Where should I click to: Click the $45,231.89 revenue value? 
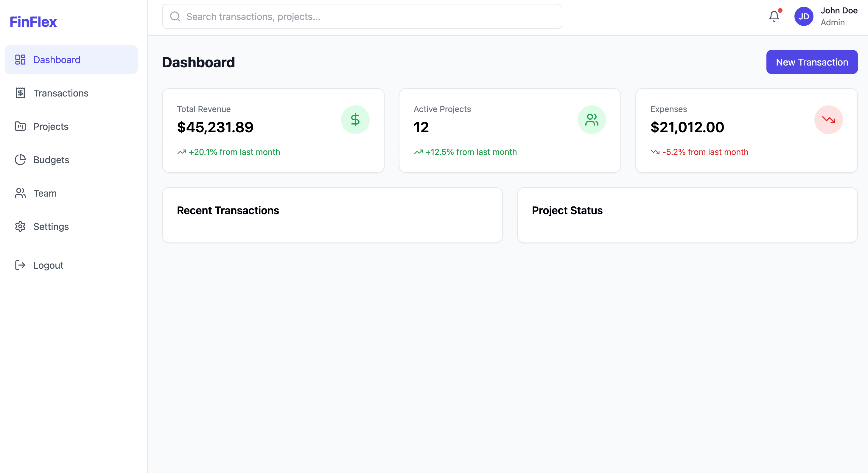pos(215,127)
